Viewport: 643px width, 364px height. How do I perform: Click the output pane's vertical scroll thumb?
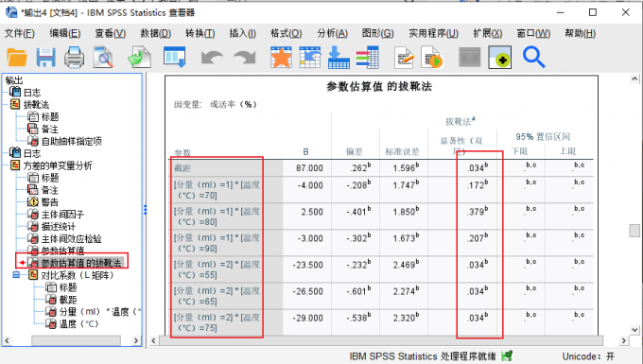[x=634, y=231]
